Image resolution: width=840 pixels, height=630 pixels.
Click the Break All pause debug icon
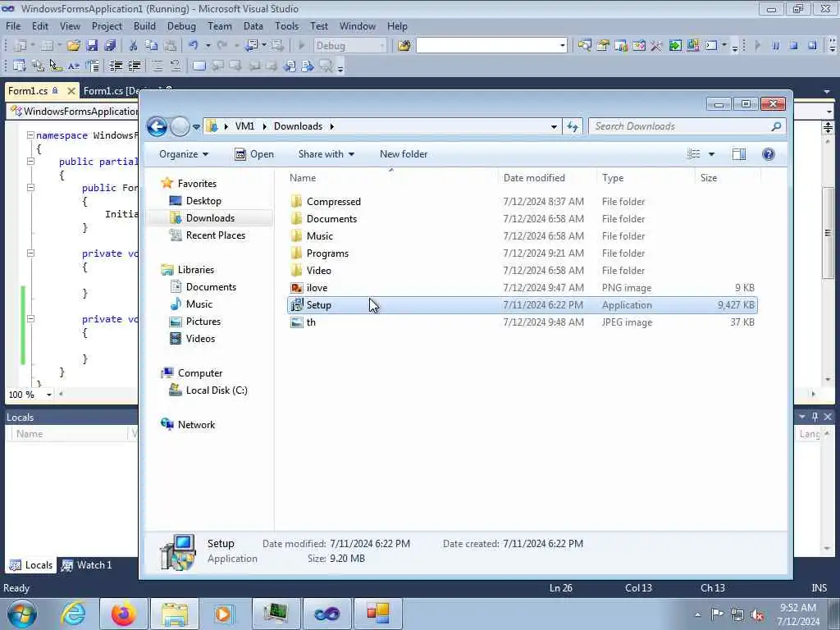click(x=775, y=46)
